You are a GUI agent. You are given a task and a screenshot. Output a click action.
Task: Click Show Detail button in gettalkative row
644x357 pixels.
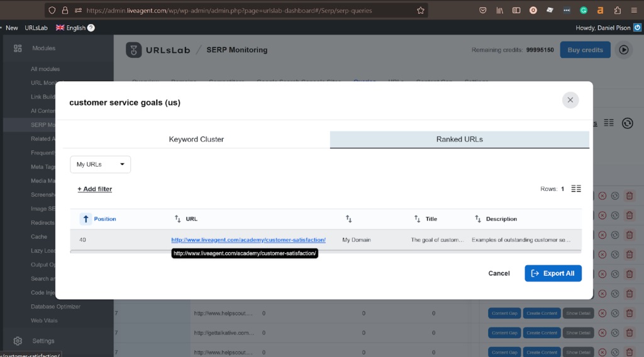tap(579, 332)
